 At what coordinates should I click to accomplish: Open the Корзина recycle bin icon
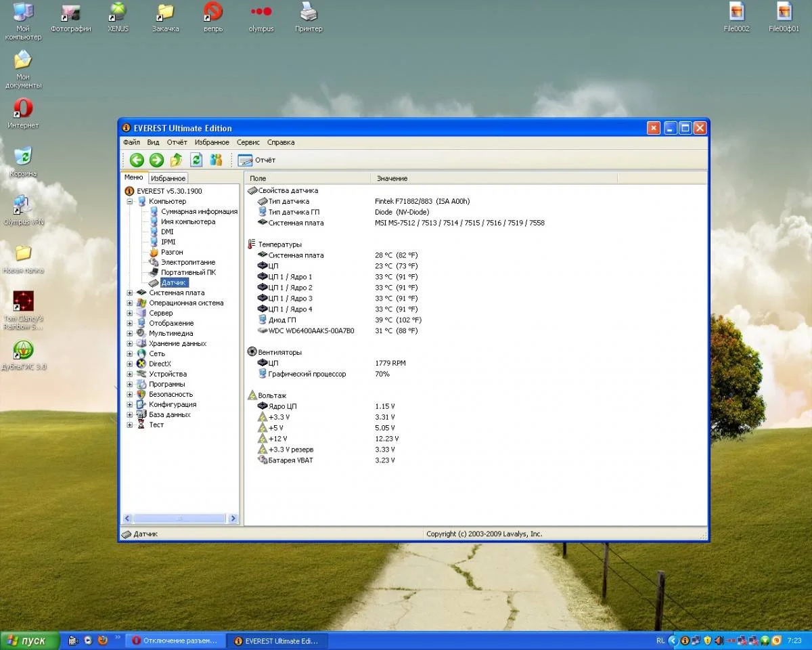click(23, 157)
